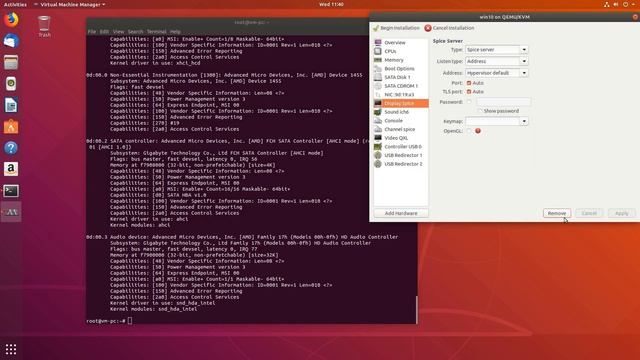This screenshot has width=640, height=360.
Task: Select USB Redirector 2 entry
Action: click(x=401, y=164)
